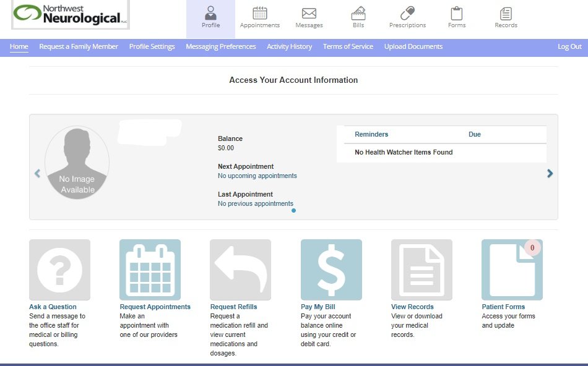Click the View Records document tile
588x366 pixels.
point(422,270)
